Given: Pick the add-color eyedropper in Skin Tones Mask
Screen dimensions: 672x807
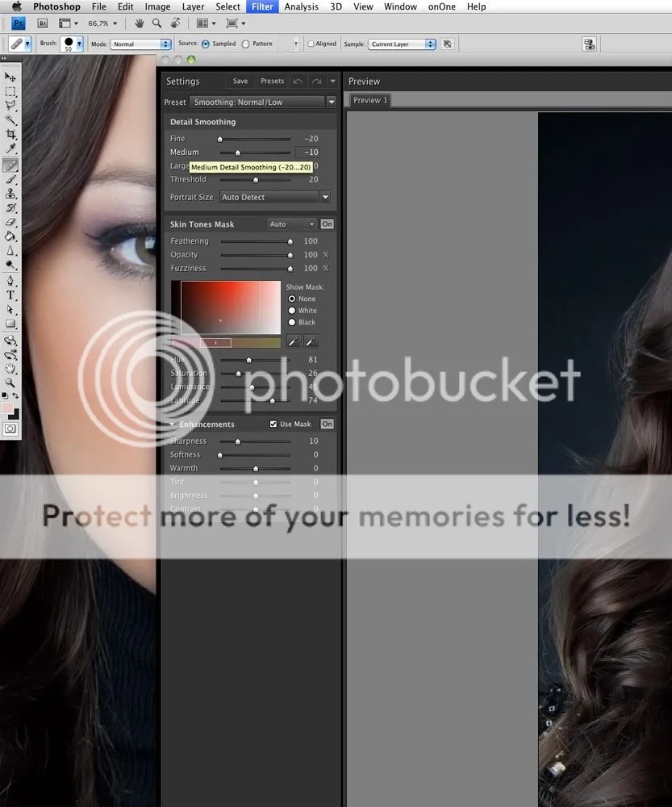Looking at the screenshot, I should pos(311,341).
